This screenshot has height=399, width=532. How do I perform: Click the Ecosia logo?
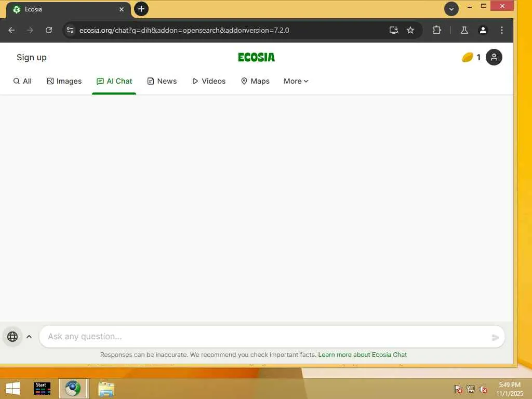(257, 57)
